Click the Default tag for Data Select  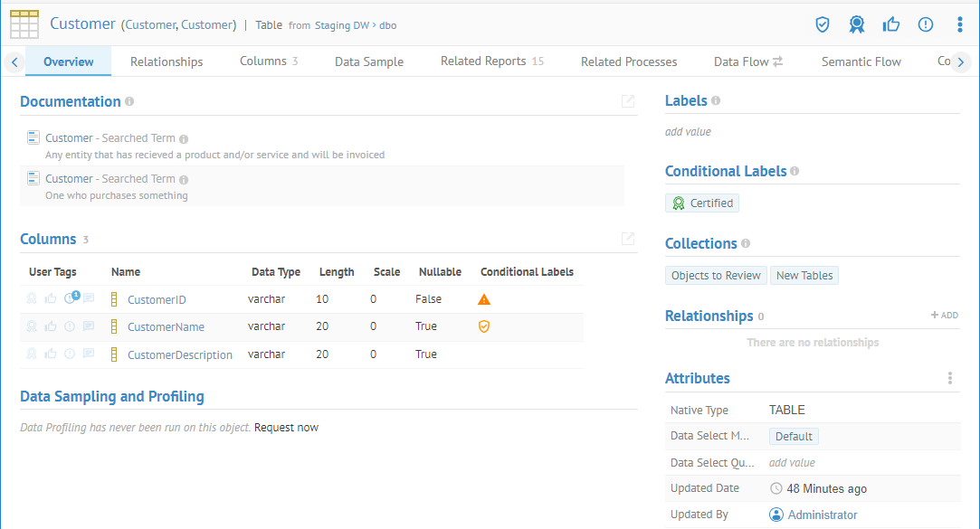click(794, 436)
